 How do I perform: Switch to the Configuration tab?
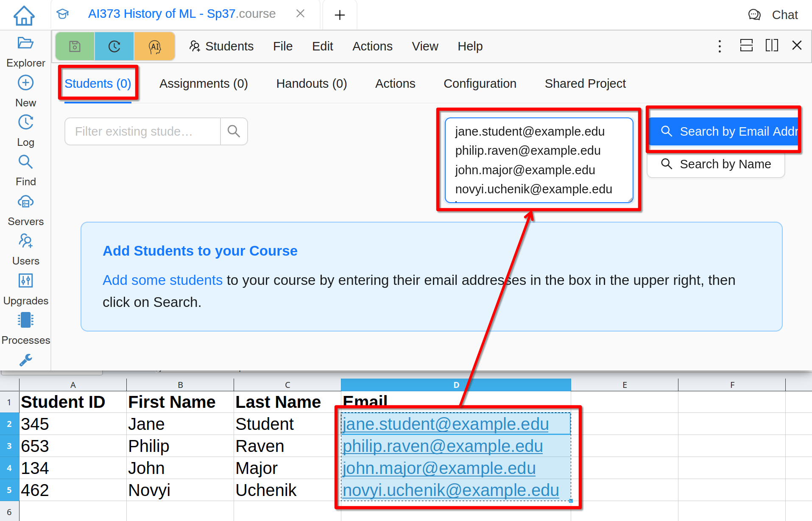pos(480,84)
